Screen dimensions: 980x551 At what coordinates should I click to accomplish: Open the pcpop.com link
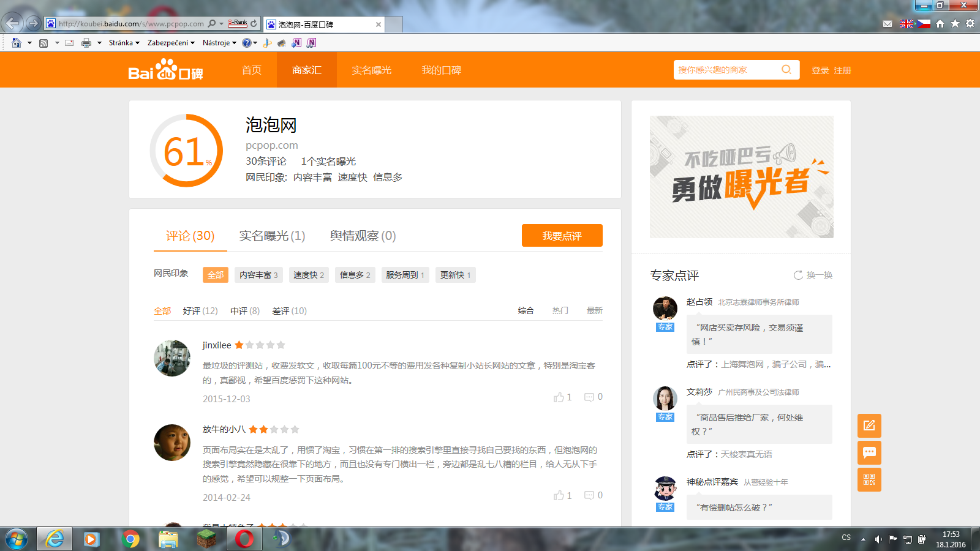[272, 145]
